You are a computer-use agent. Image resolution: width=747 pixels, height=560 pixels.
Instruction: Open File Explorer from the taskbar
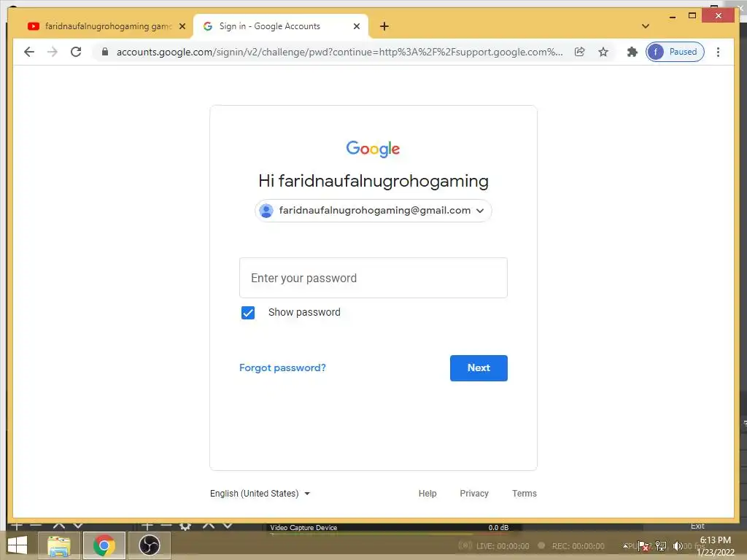click(59, 545)
